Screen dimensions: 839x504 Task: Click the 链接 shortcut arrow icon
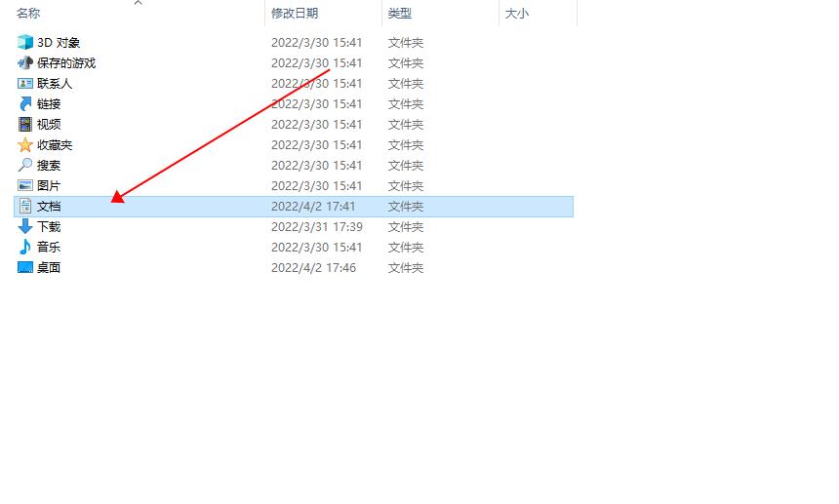click(25, 103)
